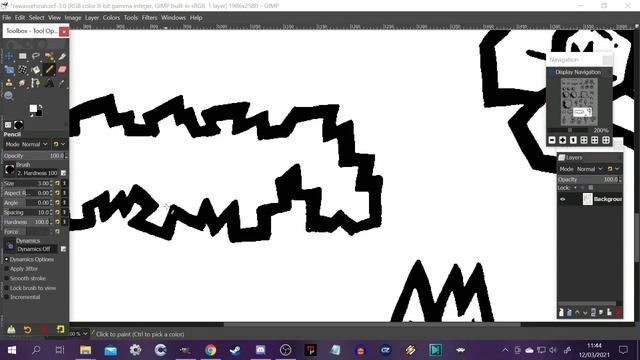Open Pencil Mode Normal dropdown
This screenshot has height=360, width=640.
pos(26,144)
